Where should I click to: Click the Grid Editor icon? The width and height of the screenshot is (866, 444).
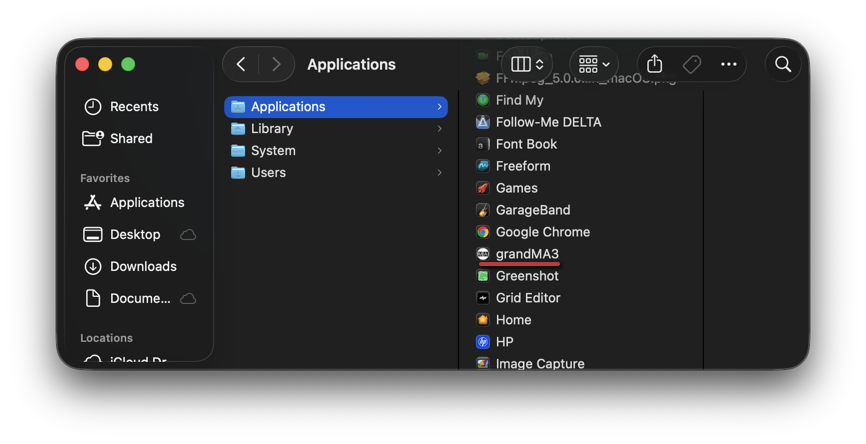[483, 298]
